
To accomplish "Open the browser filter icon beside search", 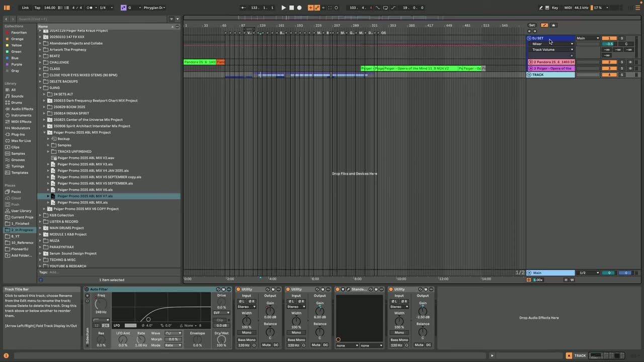I will click(x=171, y=19).
